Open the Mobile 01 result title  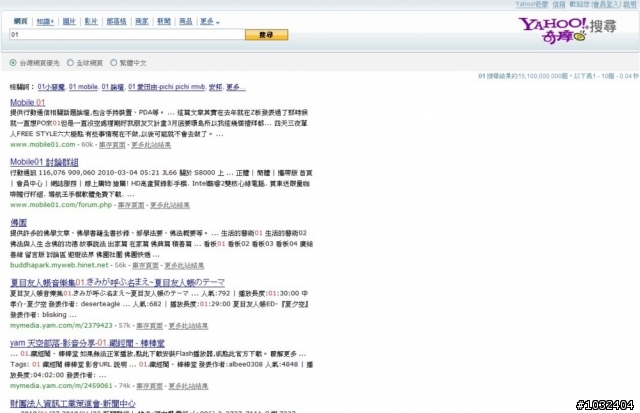click(x=28, y=102)
